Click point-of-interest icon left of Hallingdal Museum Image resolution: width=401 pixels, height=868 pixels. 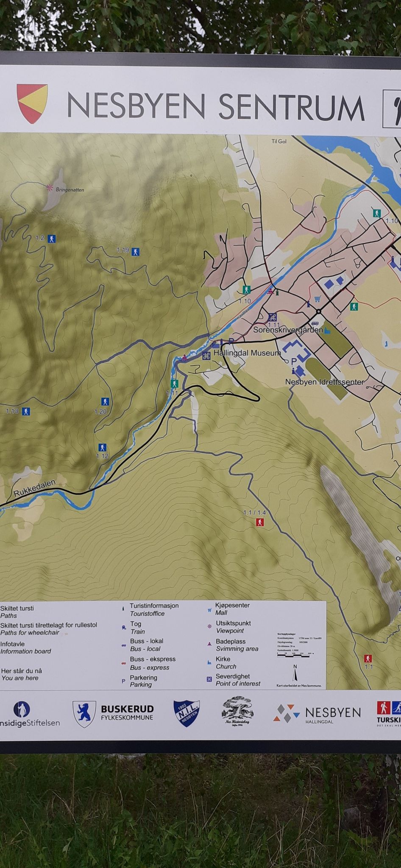[206, 356]
